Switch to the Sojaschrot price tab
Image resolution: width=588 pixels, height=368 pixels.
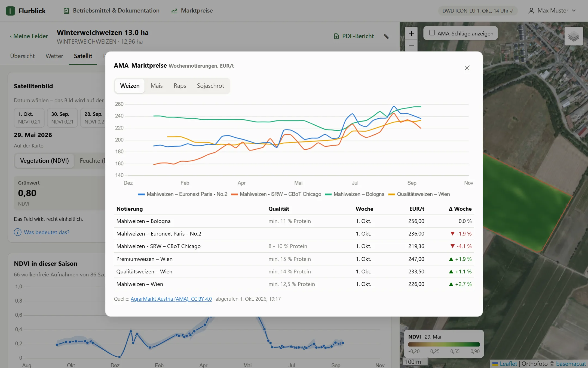point(210,86)
